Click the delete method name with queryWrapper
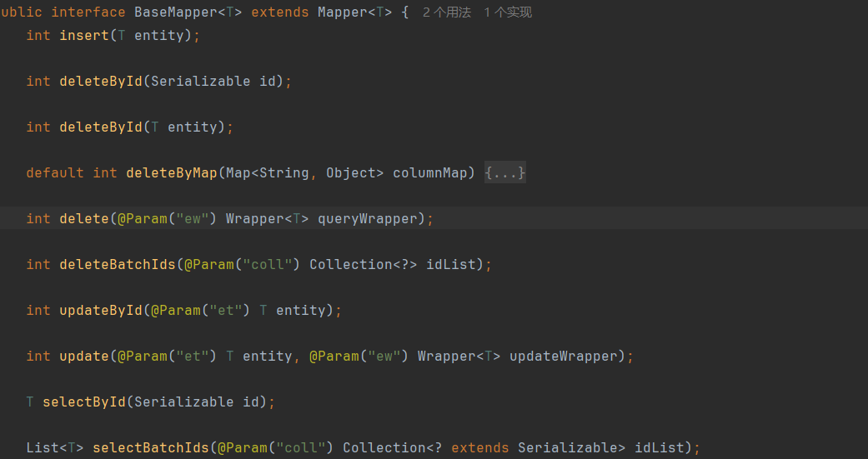This screenshot has height=459, width=868. coord(84,219)
